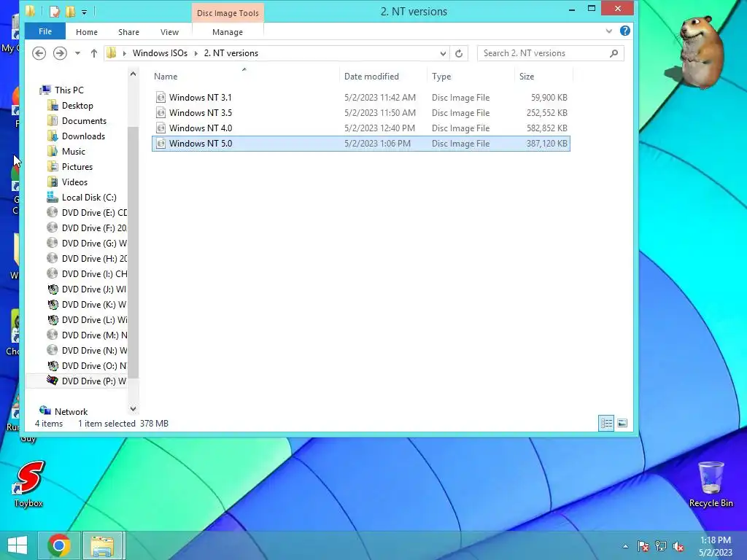Sort by the Name column header

pyautogui.click(x=166, y=76)
